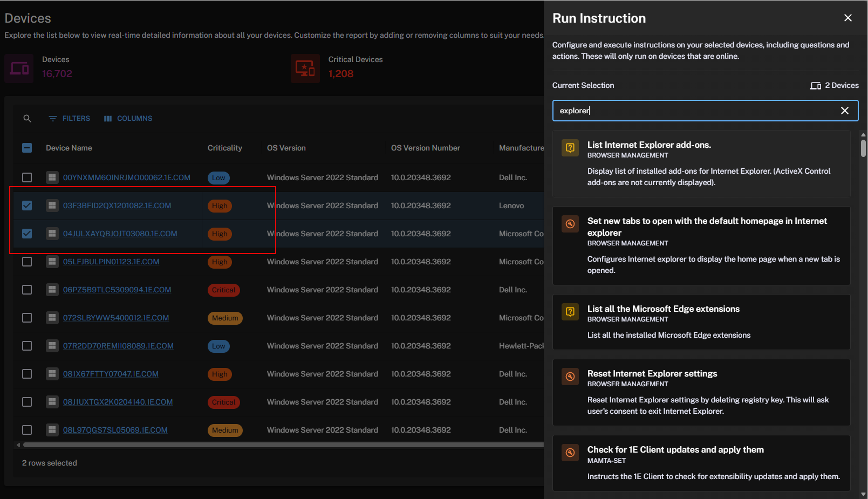Choose List all the Microsoft Edge extensions

coord(663,309)
